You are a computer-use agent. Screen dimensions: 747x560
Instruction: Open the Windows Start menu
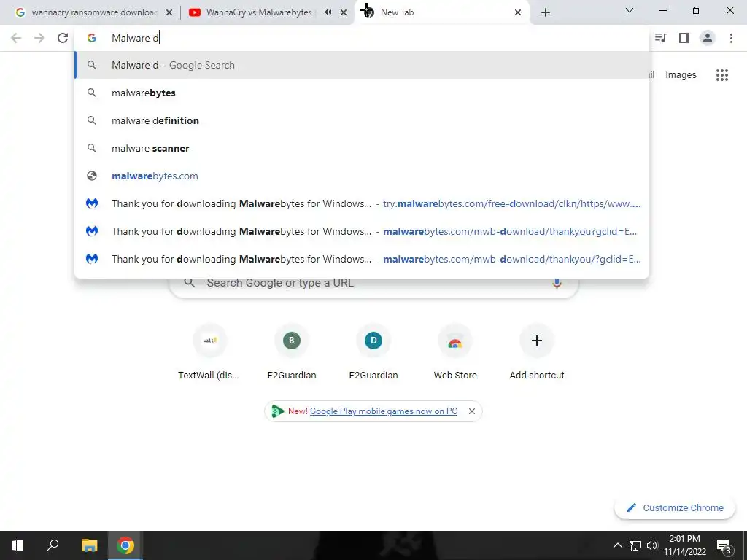tap(18, 545)
